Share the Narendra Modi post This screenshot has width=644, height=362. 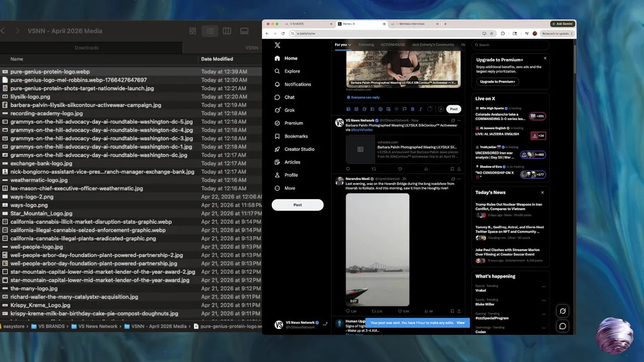(459, 311)
